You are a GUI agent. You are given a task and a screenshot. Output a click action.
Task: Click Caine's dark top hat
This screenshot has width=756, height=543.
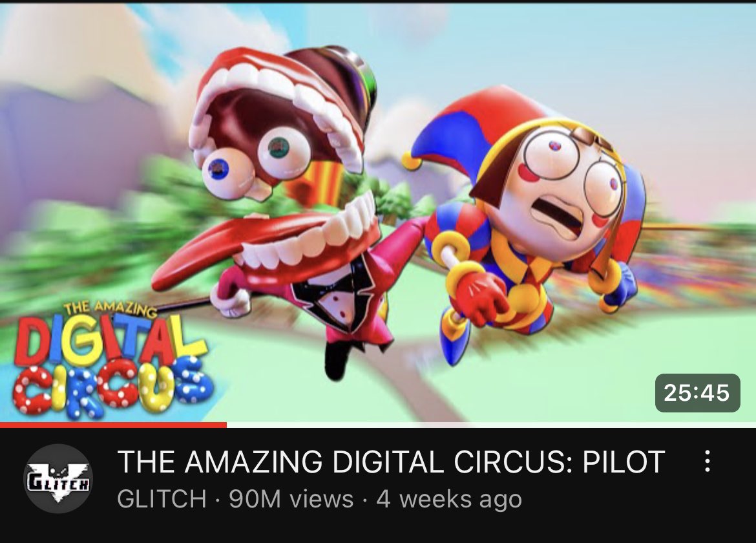(337, 77)
